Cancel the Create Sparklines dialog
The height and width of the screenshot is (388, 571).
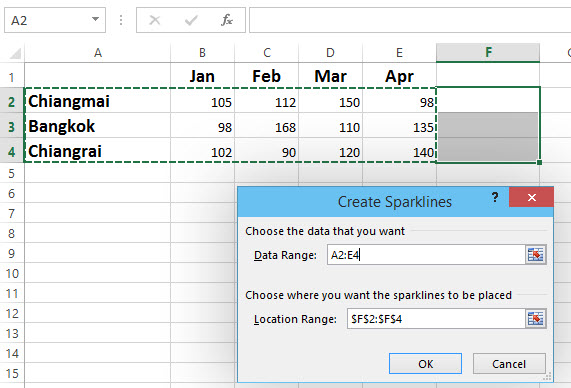[x=509, y=363]
